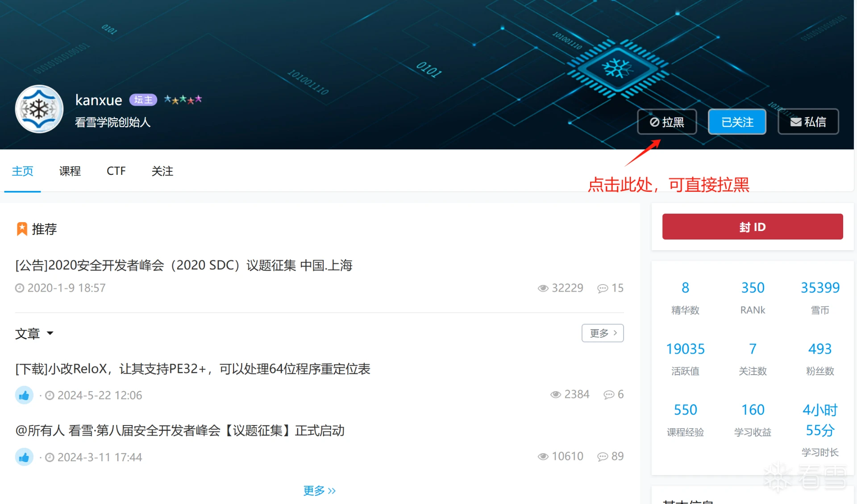Click the red 封 ID button
The image size is (857, 504).
752,227
